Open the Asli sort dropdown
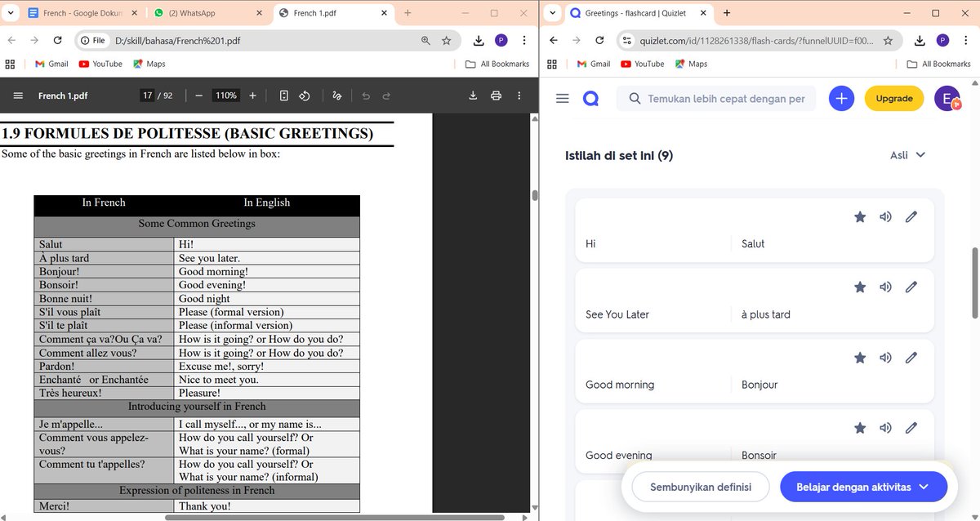This screenshot has height=521, width=980. coord(907,154)
